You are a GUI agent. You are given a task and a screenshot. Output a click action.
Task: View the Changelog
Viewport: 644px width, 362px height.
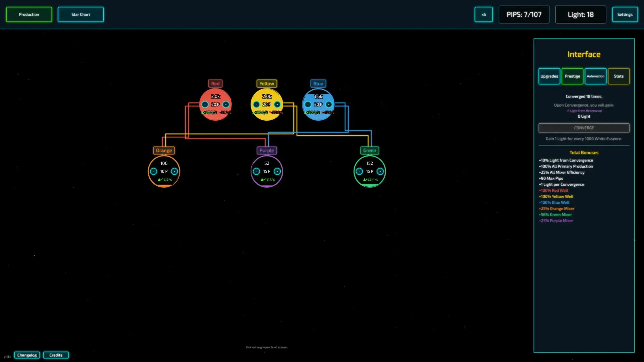(27, 355)
